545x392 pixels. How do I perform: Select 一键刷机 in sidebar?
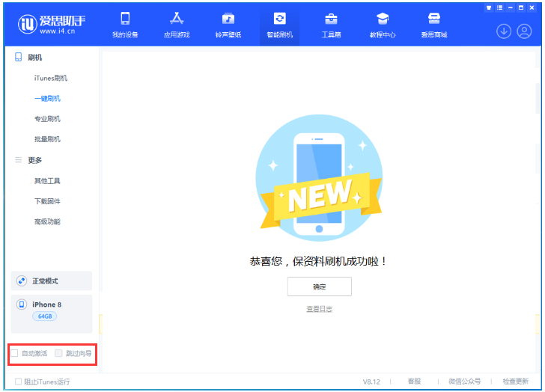(x=47, y=99)
